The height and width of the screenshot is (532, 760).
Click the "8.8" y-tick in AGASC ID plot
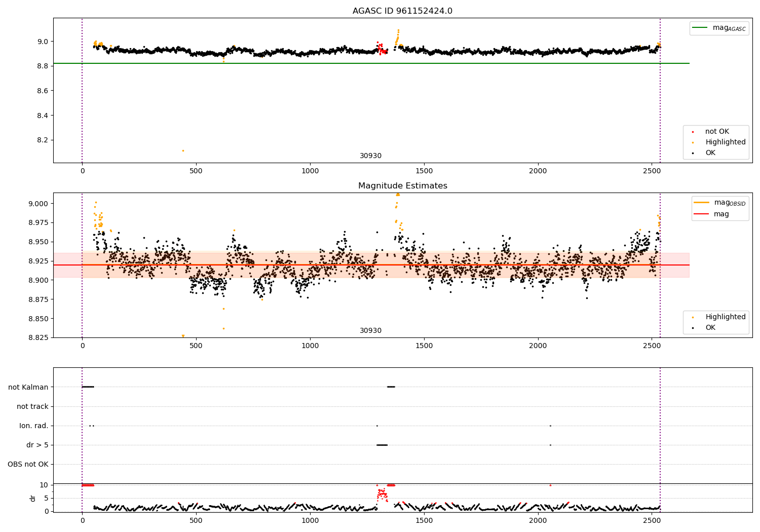pos(44,66)
